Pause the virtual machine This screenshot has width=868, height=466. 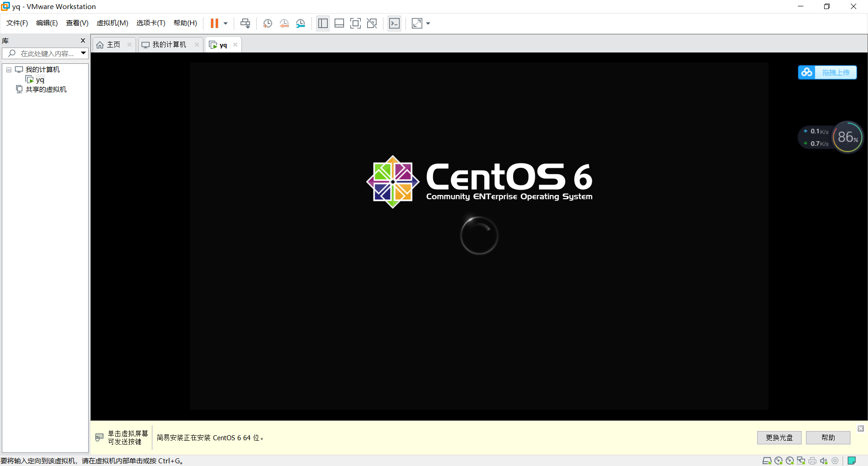point(214,24)
